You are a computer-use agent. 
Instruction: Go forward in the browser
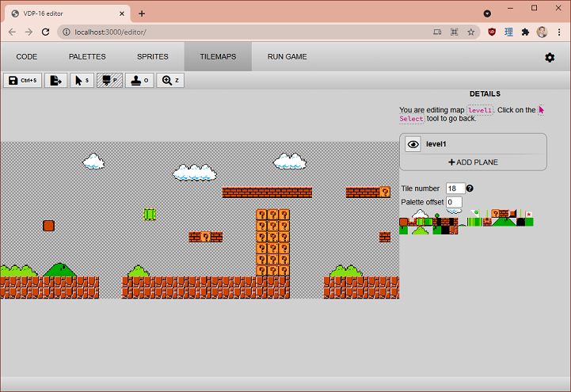[29, 32]
